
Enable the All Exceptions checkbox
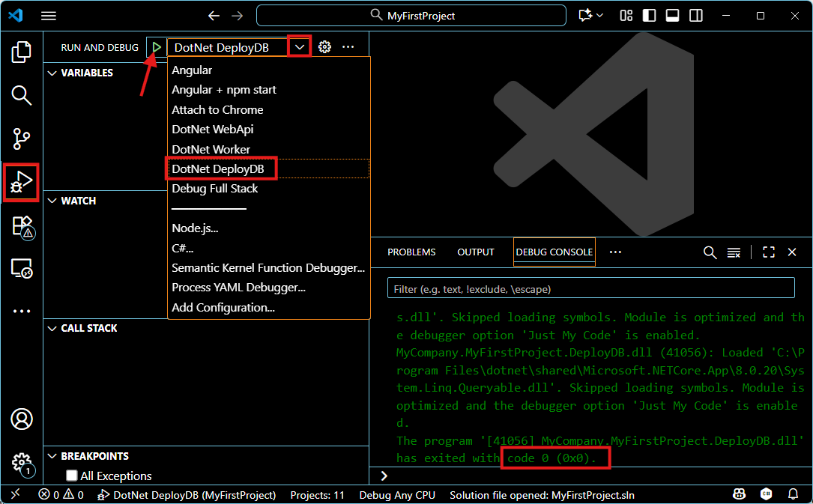coord(72,476)
